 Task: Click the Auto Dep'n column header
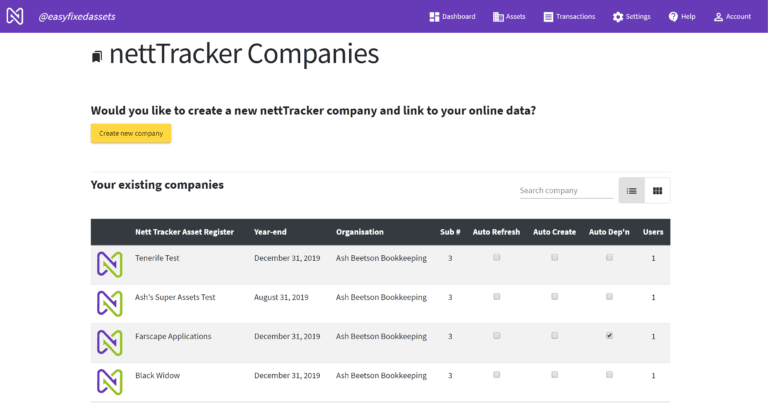tap(609, 232)
